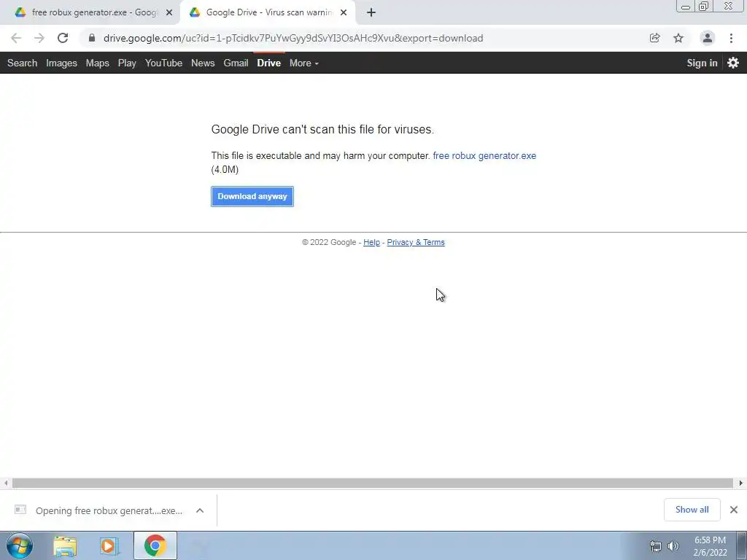
Task: Click the volume speaker tray icon
Action: [x=673, y=546]
